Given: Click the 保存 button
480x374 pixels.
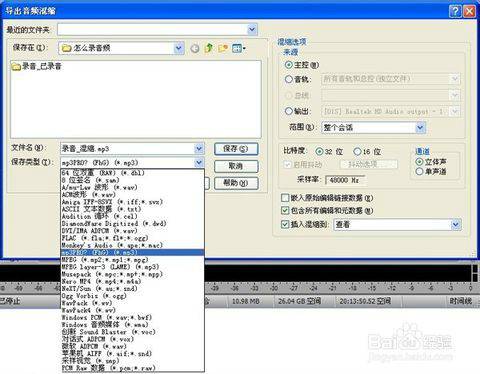Looking at the screenshot, I should (x=236, y=149).
